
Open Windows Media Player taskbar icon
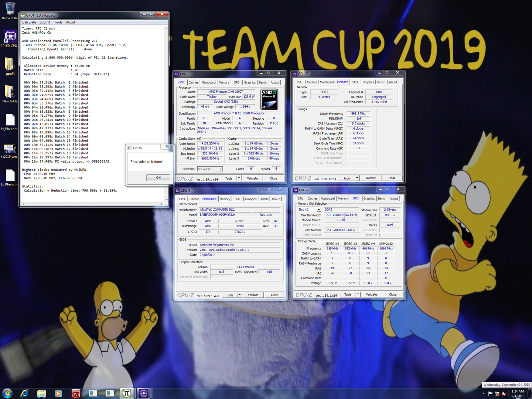(58, 393)
